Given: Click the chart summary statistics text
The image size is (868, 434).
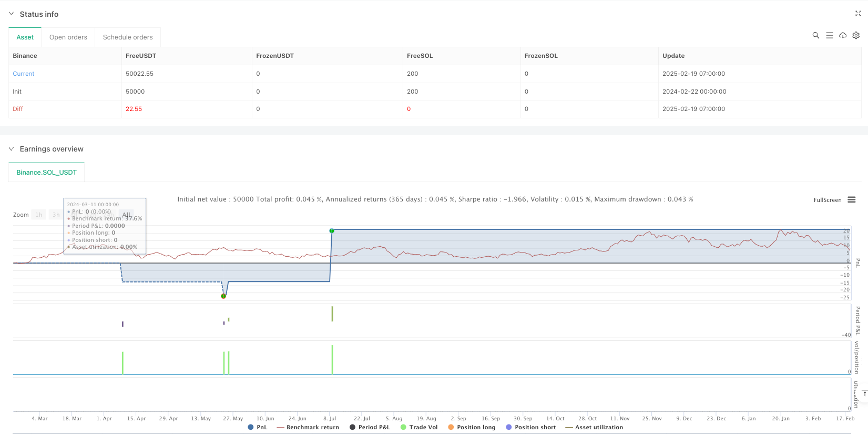Looking at the screenshot, I should [435, 199].
